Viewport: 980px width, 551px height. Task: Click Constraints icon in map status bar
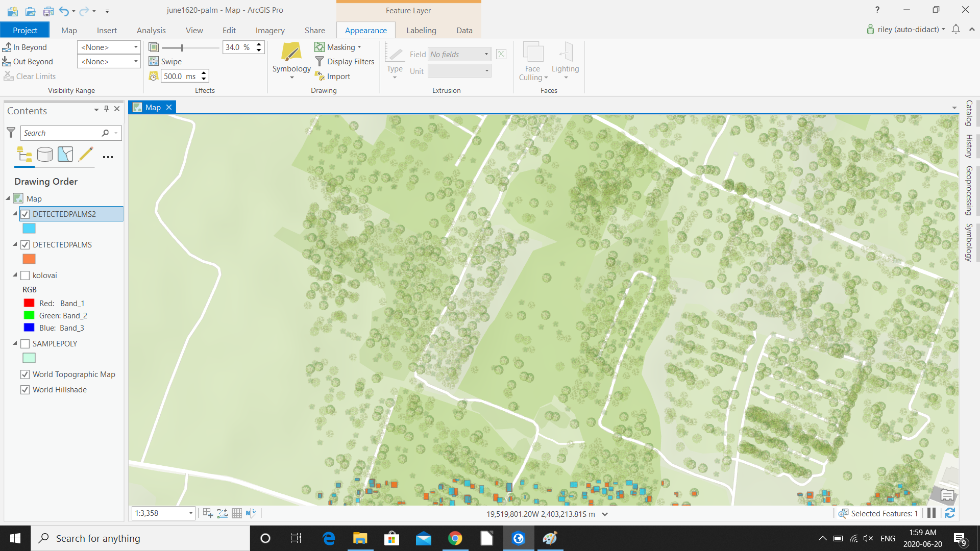[x=222, y=513]
